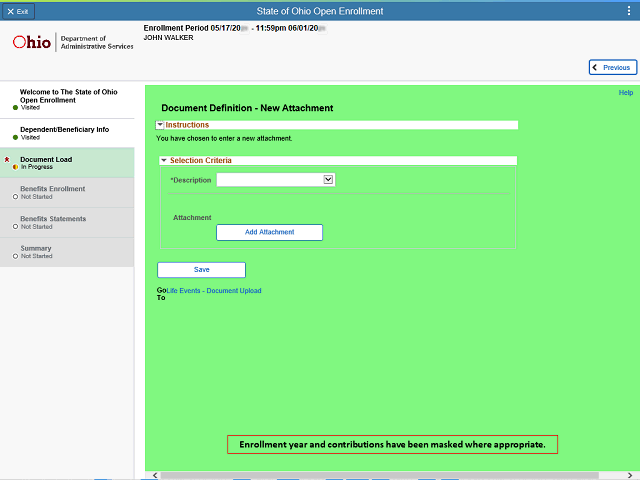This screenshot has height=480, width=640.
Task: Click the horizontal scrollbar left arrow
Action: [x=155, y=475]
